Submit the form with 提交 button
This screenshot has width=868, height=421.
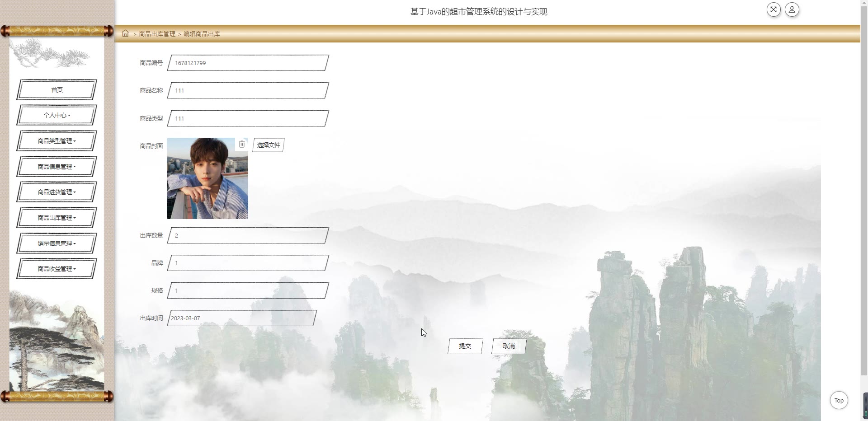click(x=465, y=346)
